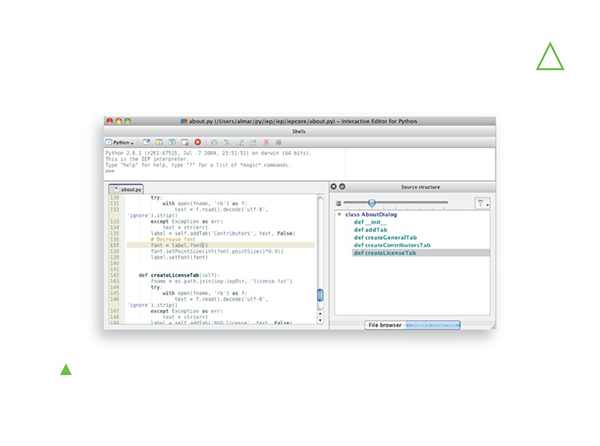Click the '# Decrease font' comment line

click(173, 239)
